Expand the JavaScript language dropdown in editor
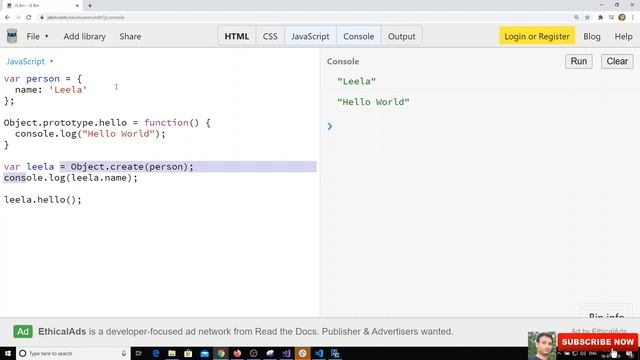Viewport: 640px width, 360px height. pos(29,61)
